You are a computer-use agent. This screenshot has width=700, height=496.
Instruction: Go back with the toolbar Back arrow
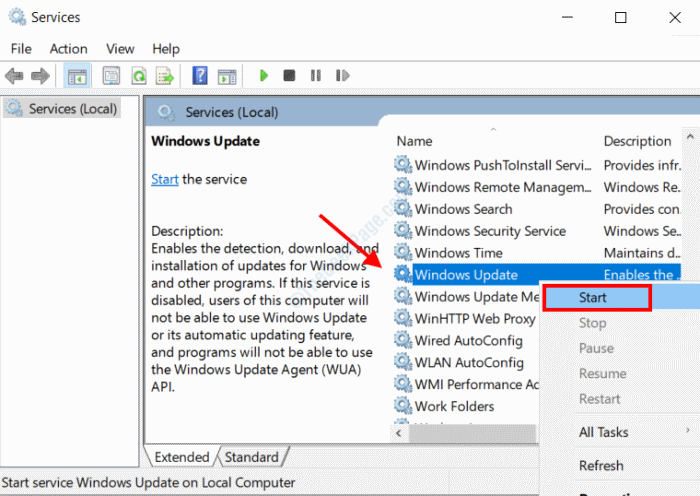14,76
